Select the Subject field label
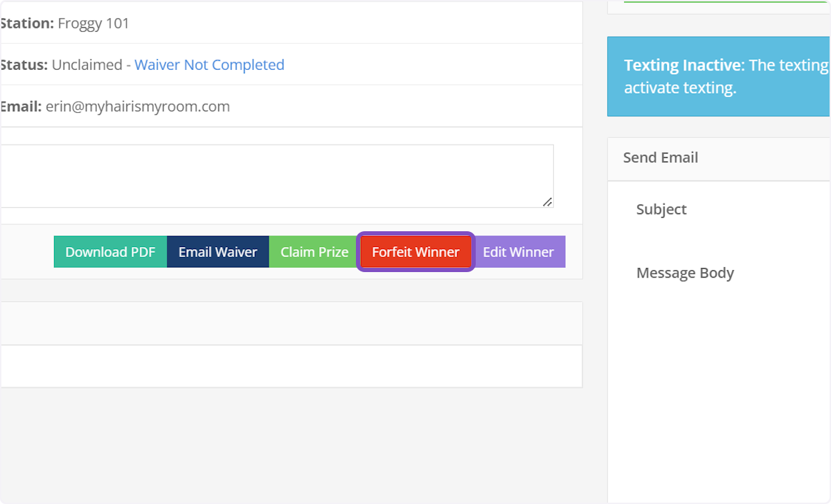The height and width of the screenshot is (504, 831). click(661, 210)
